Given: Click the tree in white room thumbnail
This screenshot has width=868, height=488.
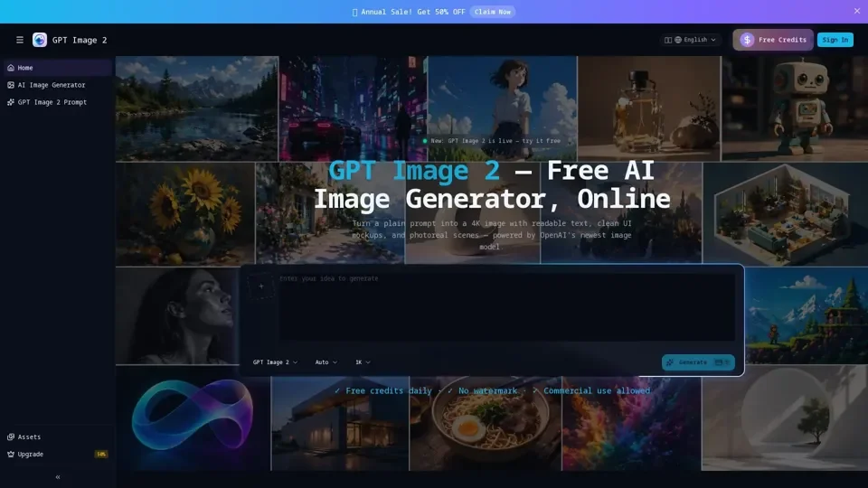Looking at the screenshot, I should 785,418.
